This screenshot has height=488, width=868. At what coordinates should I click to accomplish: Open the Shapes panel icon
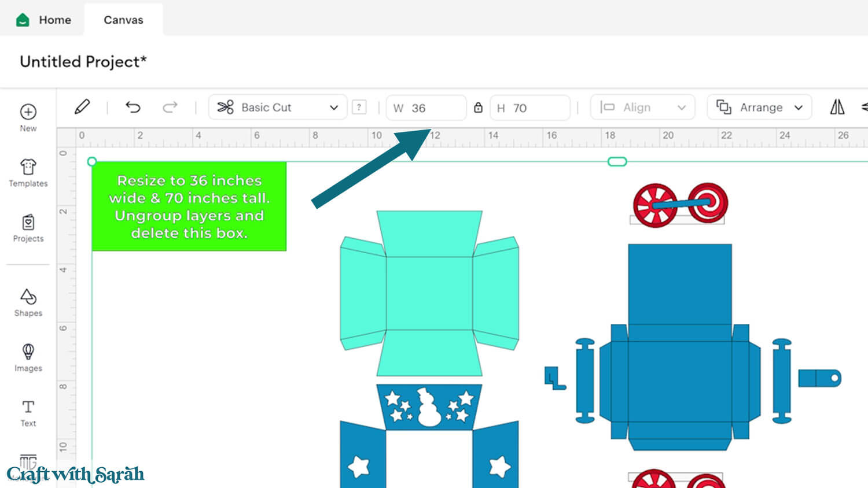[x=28, y=297]
